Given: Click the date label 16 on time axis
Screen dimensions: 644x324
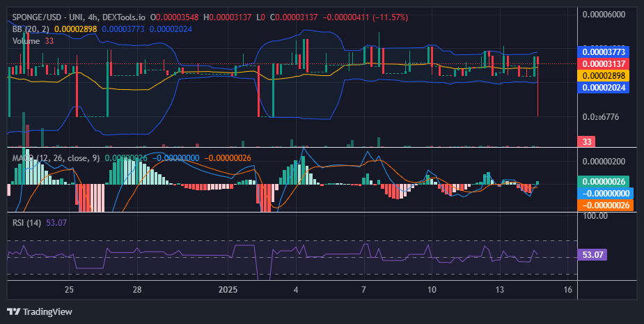Looking at the screenshot, I should pos(567,289).
